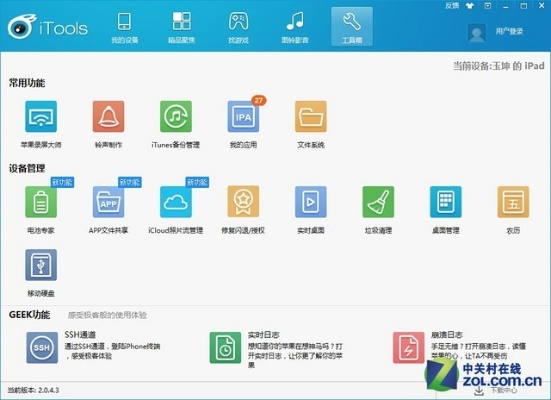Click version text 2.0.4.3
The height and width of the screenshot is (400, 551).
[48, 390]
